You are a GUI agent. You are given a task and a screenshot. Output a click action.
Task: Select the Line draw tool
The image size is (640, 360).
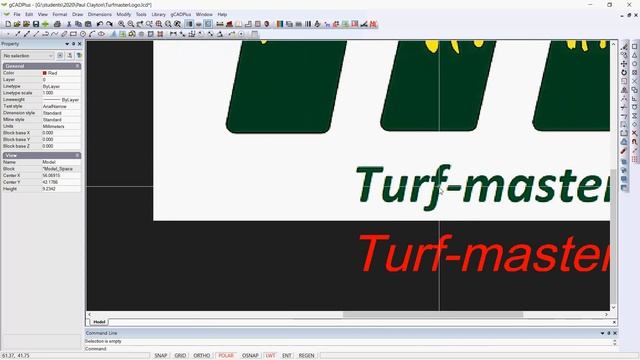(36, 34)
